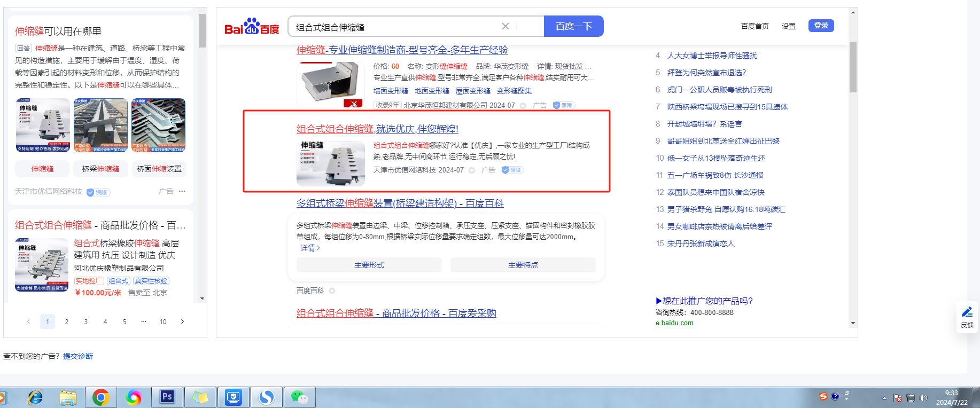Select the 桥面伸缩装置 tag
The height and width of the screenshot is (408, 980).
point(159,169)
